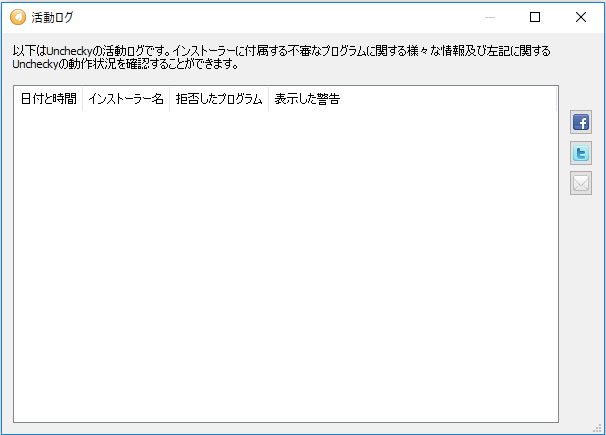
Task: Sort by 表示した警告 column header
Action: click(307, 100)
